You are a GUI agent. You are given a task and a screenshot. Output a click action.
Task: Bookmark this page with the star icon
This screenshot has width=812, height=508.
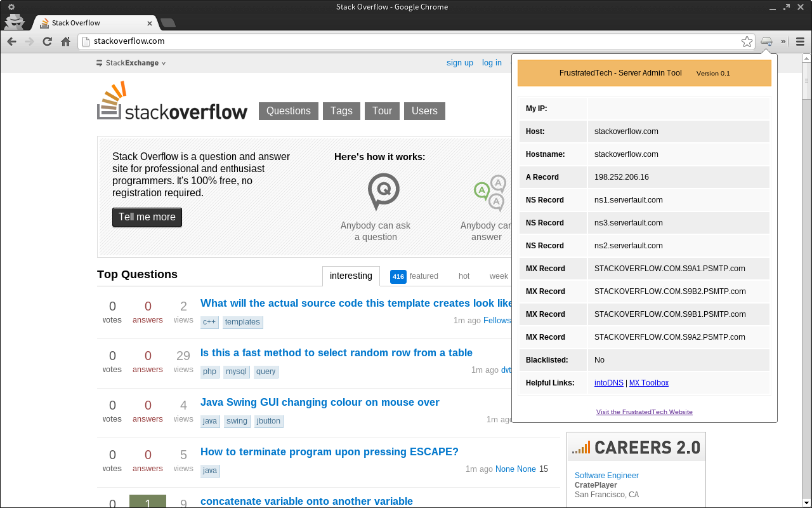click(x=747, y=41)
